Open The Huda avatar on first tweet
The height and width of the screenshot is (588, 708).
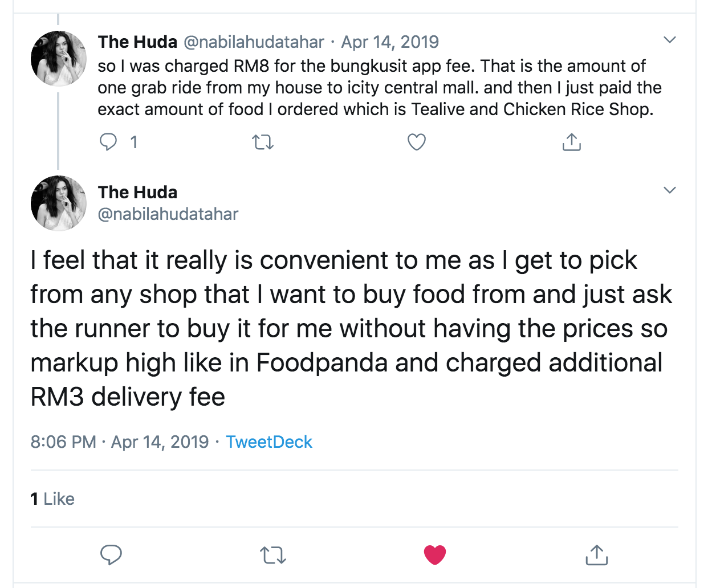tap(59, 59)
